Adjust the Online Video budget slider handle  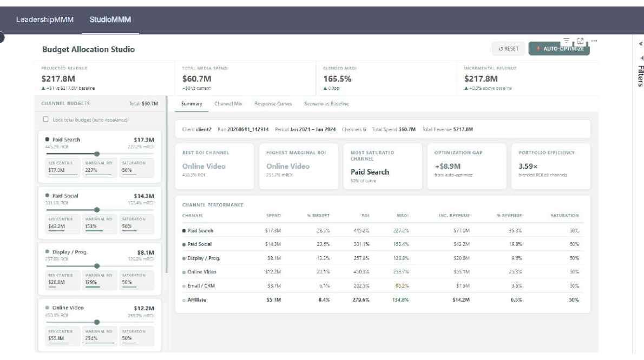(97, 322)
